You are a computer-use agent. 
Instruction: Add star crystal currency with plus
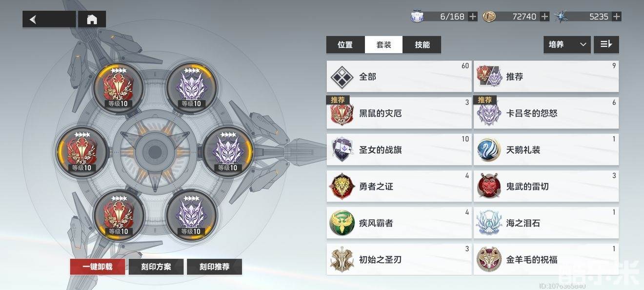pos(617,17)
